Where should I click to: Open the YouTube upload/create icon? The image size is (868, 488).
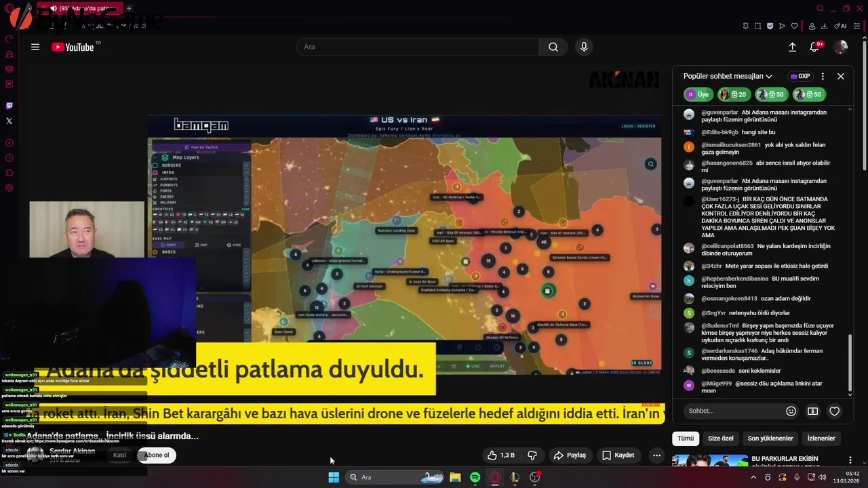click(792, 47)
